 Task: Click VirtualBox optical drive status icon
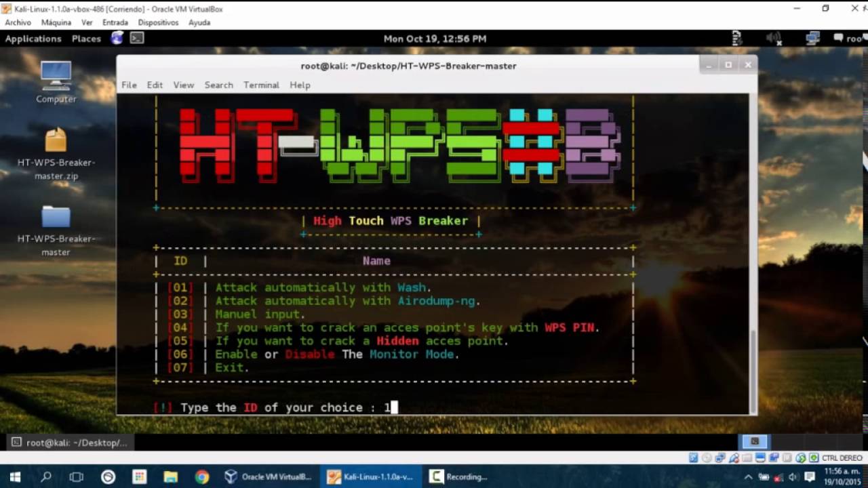(x=707, y=458)
